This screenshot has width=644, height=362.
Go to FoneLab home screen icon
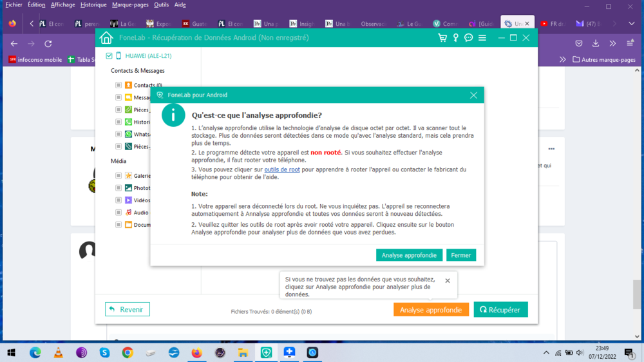106,38
